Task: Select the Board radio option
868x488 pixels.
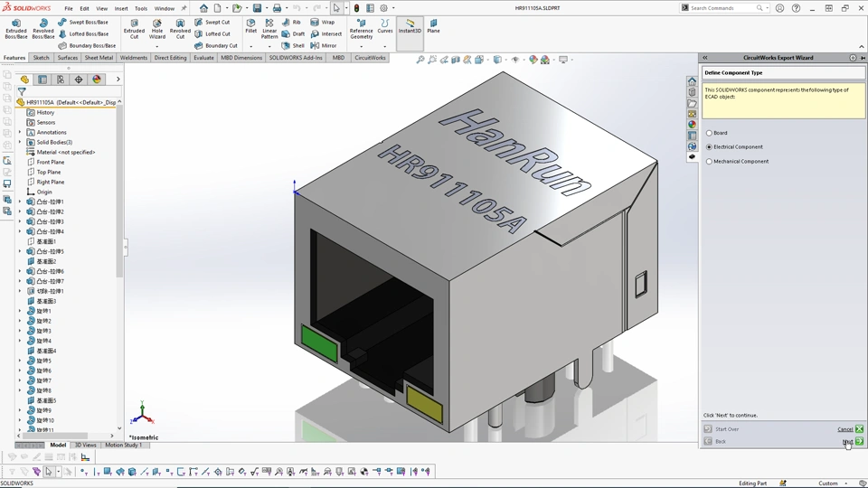Action: click(709, 133)
